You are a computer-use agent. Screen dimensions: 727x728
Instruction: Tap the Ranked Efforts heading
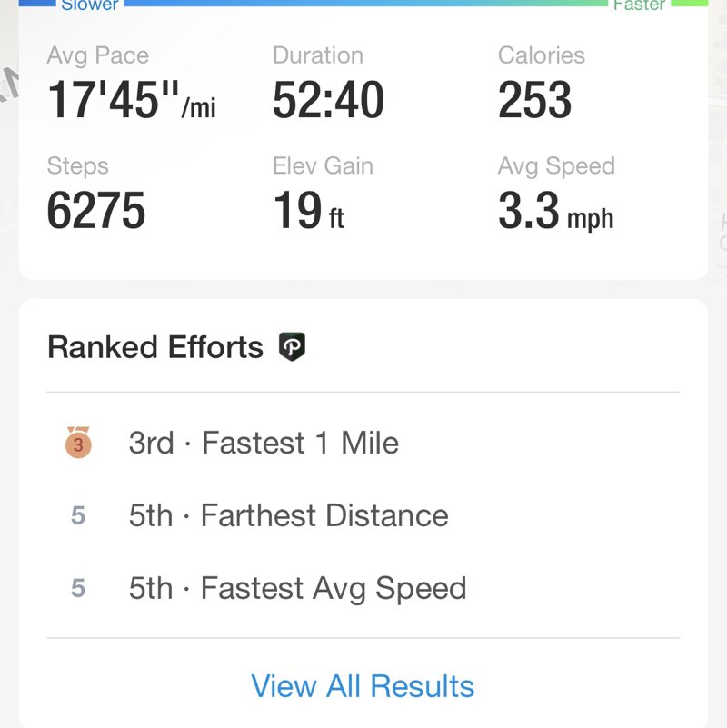point(155,346)
